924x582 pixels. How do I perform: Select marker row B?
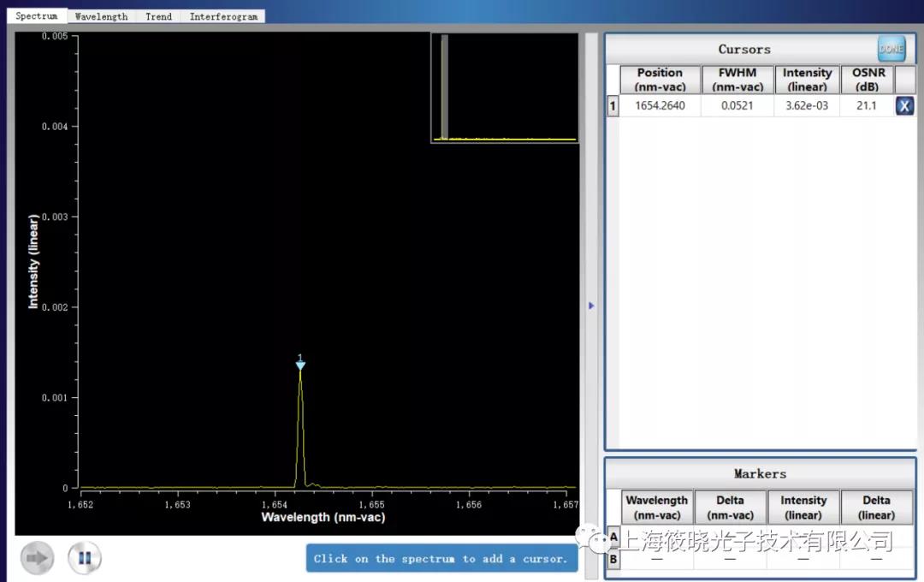(x=613, y=560)
